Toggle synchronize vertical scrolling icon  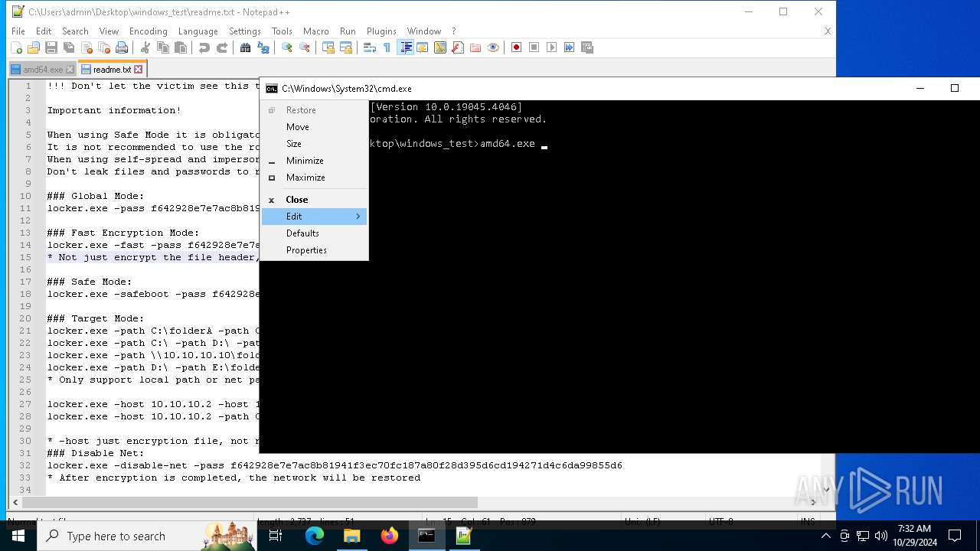click(328, 47)
